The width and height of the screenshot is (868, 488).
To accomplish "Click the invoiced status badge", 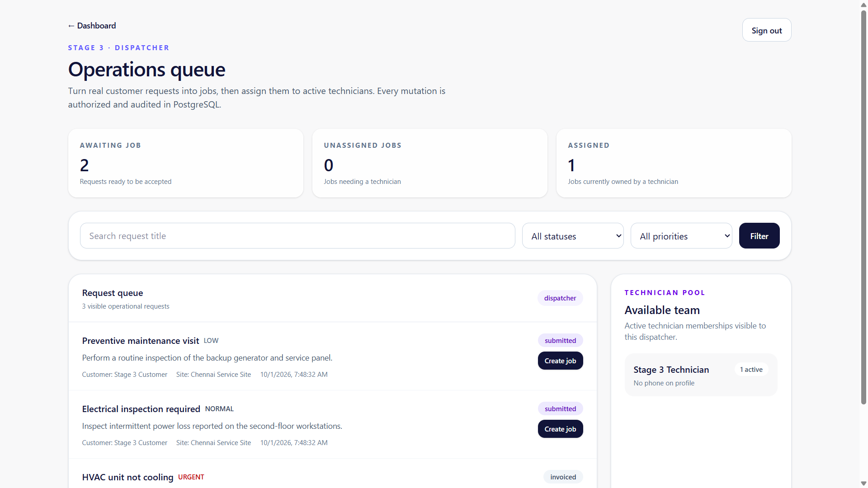I will click(x=563, y=477).
